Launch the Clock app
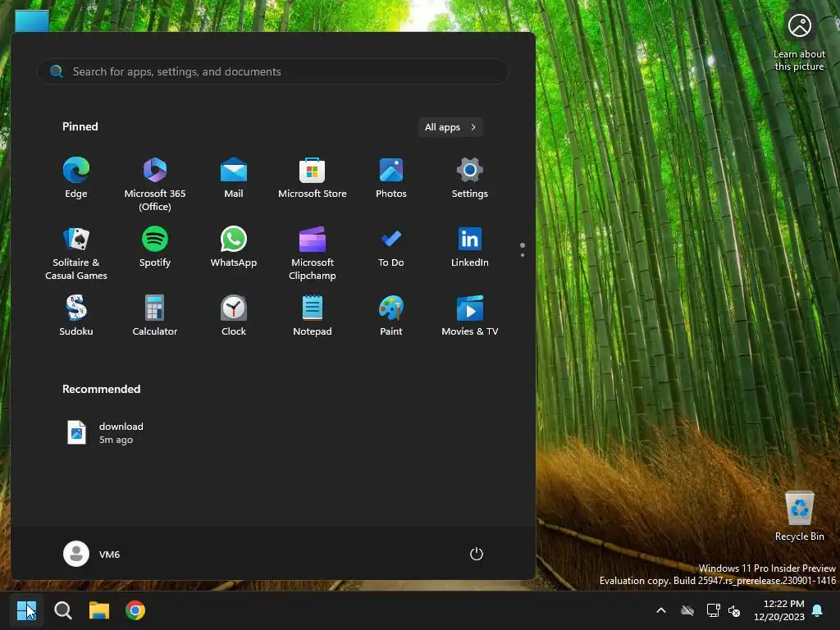Viewport: 840px width, 630px height. coord(234,316)
